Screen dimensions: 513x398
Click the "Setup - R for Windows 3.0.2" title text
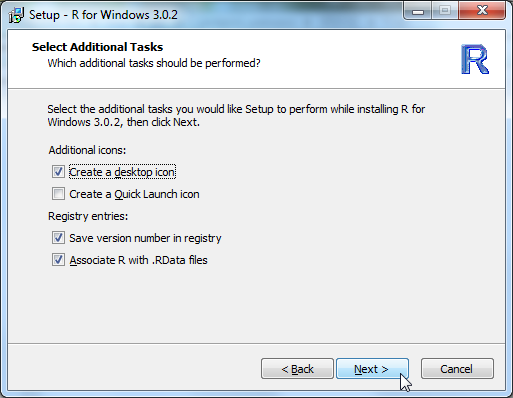tap(103, 15)
